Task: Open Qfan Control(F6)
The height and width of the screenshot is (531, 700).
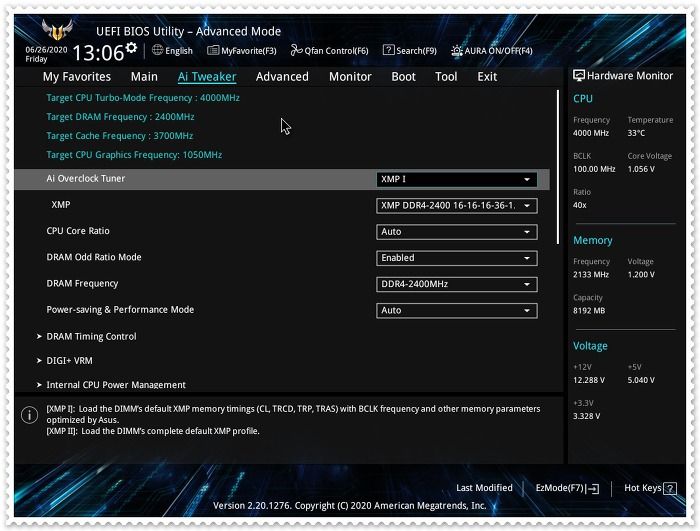Action: 329,50
